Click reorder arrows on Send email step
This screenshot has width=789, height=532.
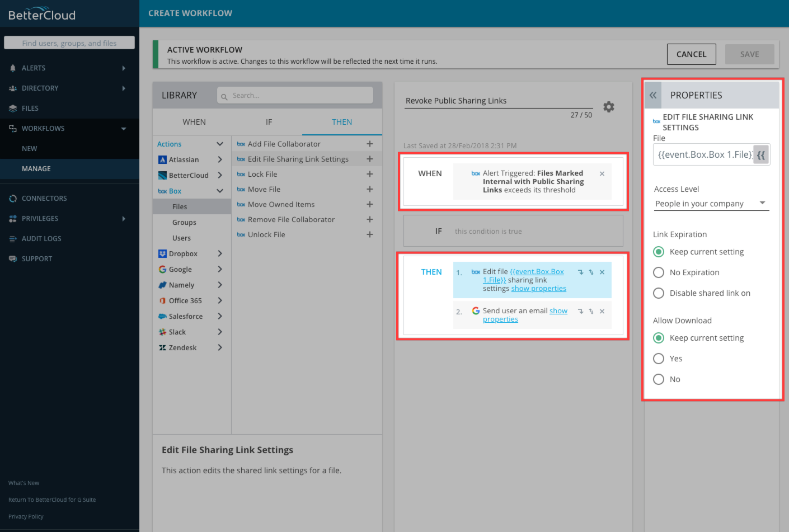click(x=591, y=312)
